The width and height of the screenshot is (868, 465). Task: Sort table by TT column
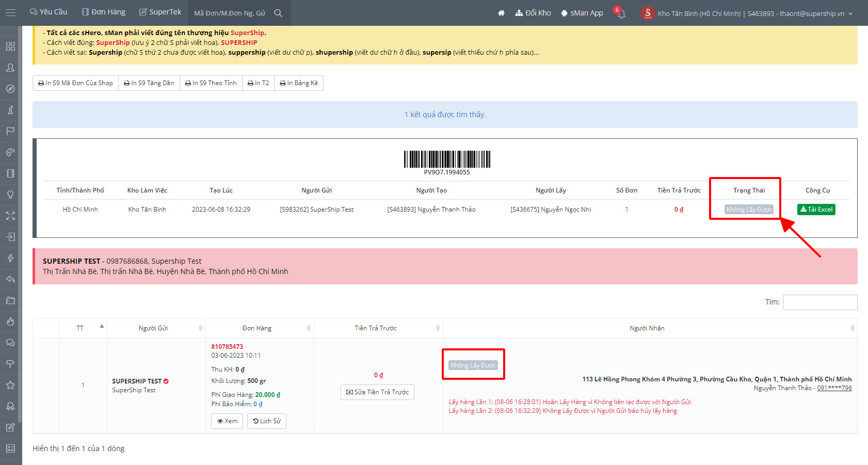tap(83, 328)
